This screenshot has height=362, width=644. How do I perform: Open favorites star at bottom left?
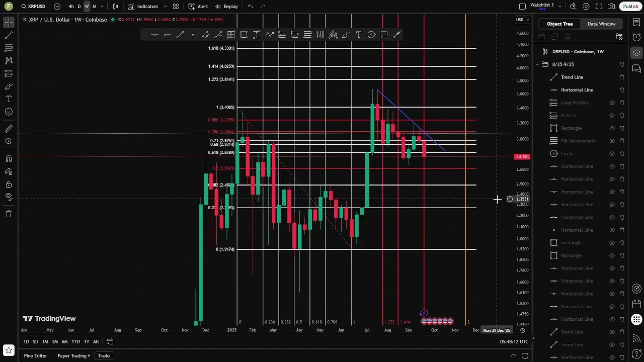click(x=9, y=350)
